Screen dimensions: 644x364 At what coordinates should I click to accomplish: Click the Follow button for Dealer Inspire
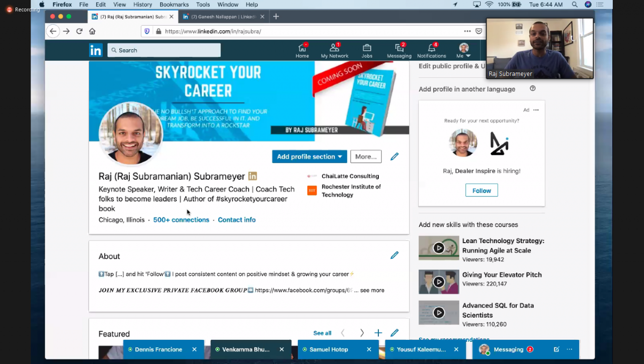pos(481,190)
